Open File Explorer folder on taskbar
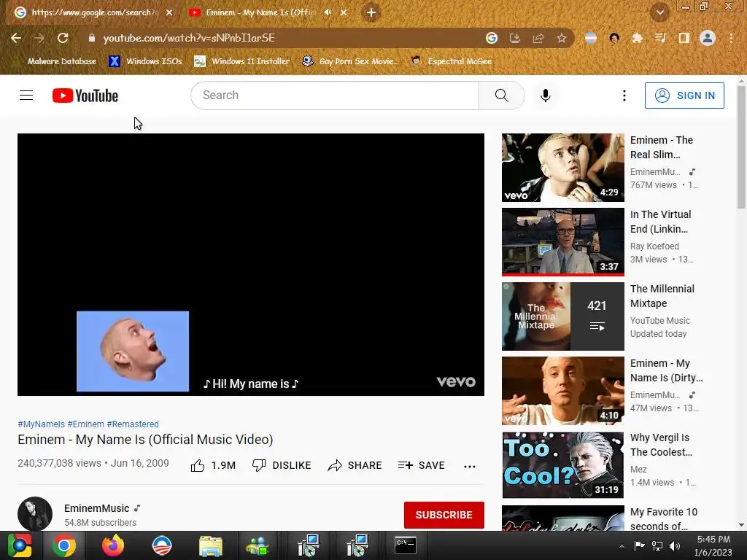747x560 pixels. pyautogui.click(x=211, y=545)
